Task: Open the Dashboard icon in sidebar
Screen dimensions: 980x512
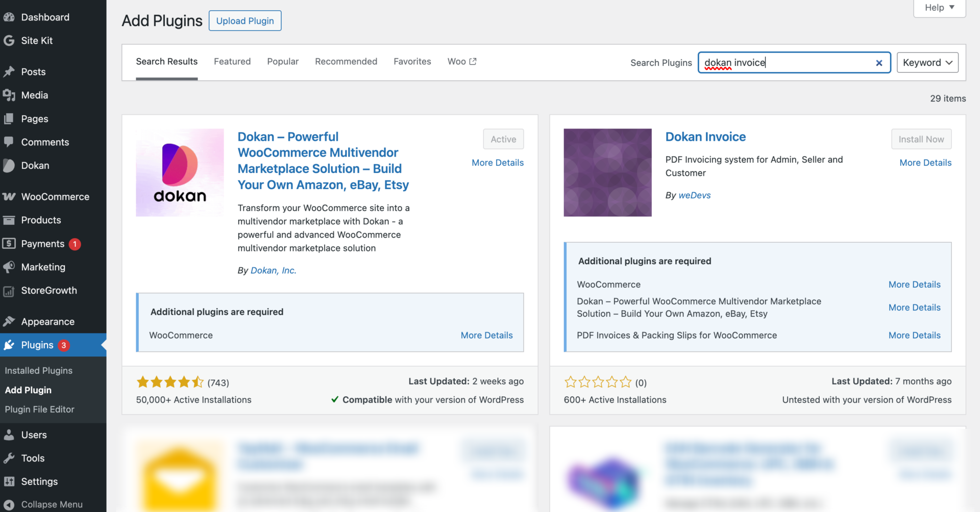Action: pos(9,17)
